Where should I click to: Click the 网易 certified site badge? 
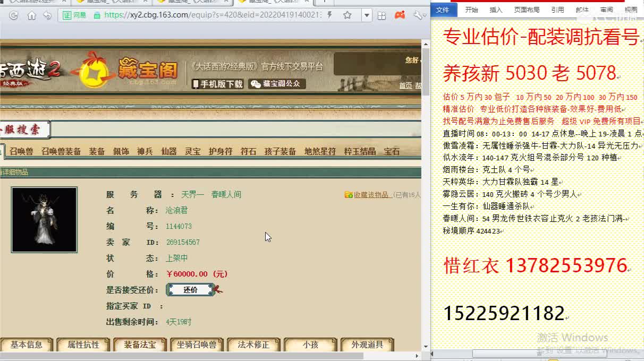tap(74, 15)
